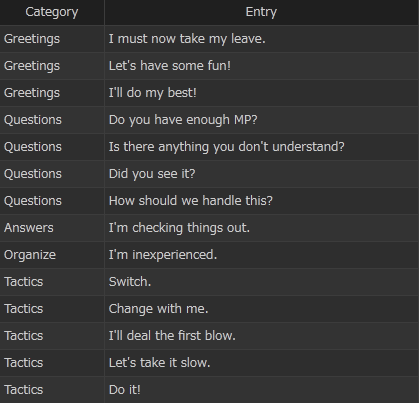419x403 pixels.
Task: Select the 'I'll deal the first blow.' entry
Action: tap(172, 336)
